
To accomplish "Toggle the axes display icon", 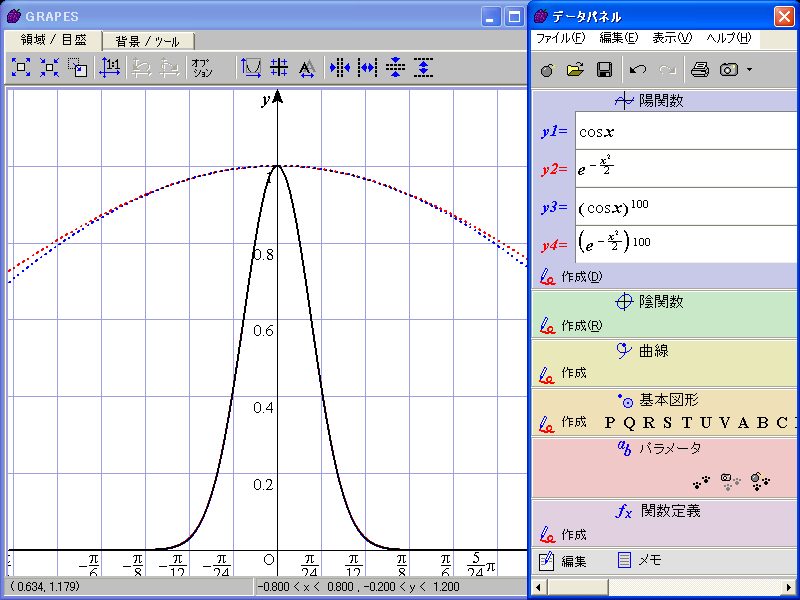I will click(251, 68).
